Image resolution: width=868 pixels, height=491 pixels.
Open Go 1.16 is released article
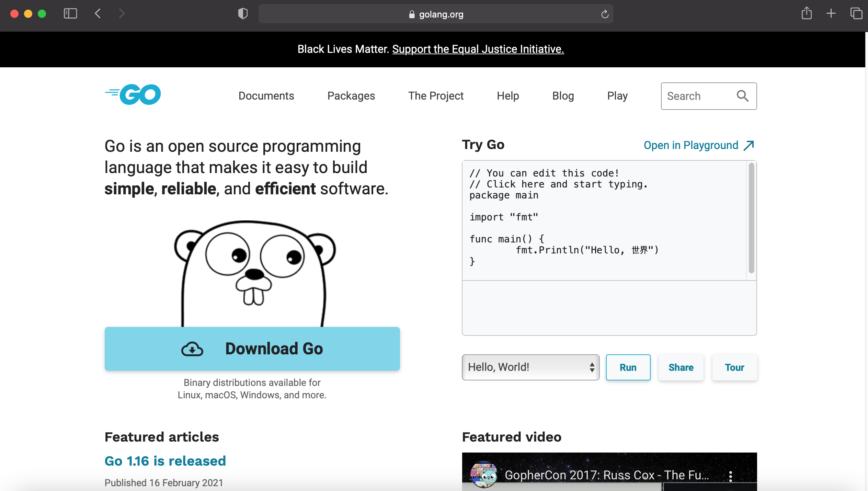click(165, 461)
